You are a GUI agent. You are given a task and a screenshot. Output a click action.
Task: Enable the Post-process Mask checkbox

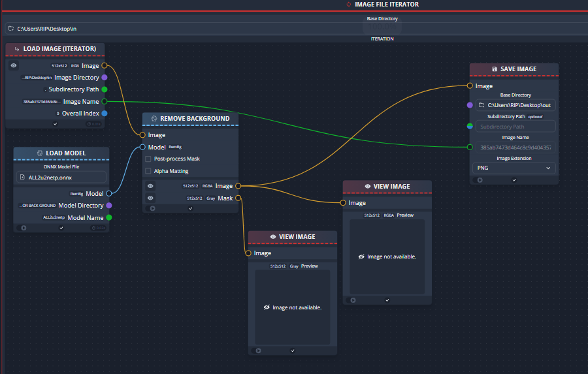[148, 159]
